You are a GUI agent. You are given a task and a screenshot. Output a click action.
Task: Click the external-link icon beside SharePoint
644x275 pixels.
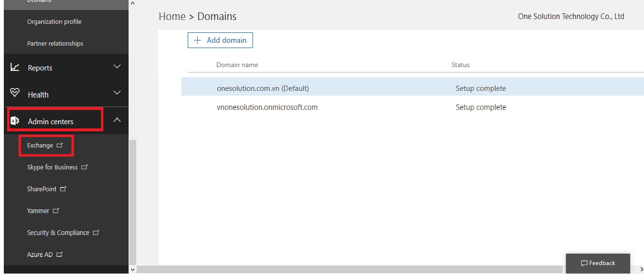(x=63, y=189)
